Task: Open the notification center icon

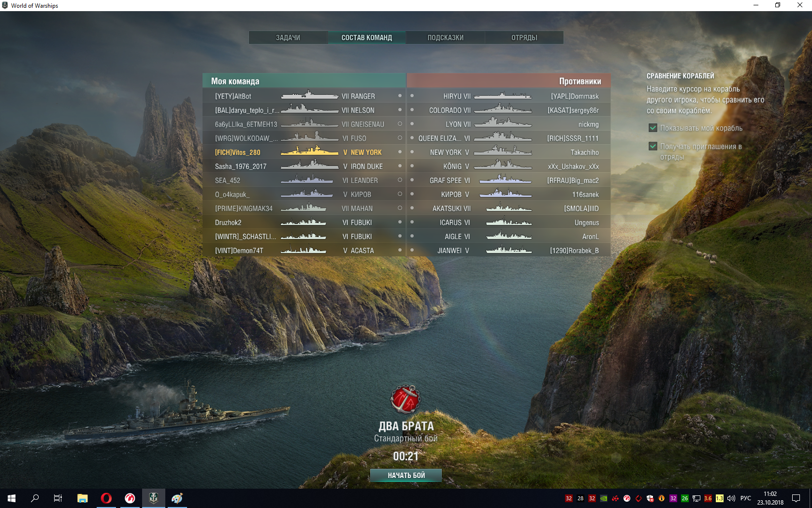Action: (x=796, y=498)
